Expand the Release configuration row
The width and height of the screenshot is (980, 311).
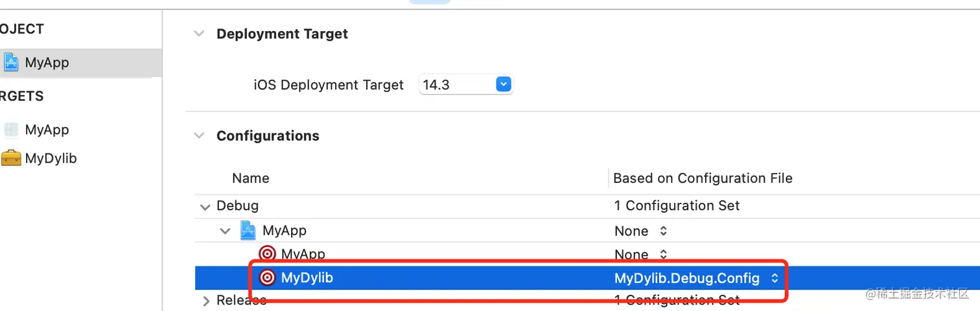click(x=206, y=301)
